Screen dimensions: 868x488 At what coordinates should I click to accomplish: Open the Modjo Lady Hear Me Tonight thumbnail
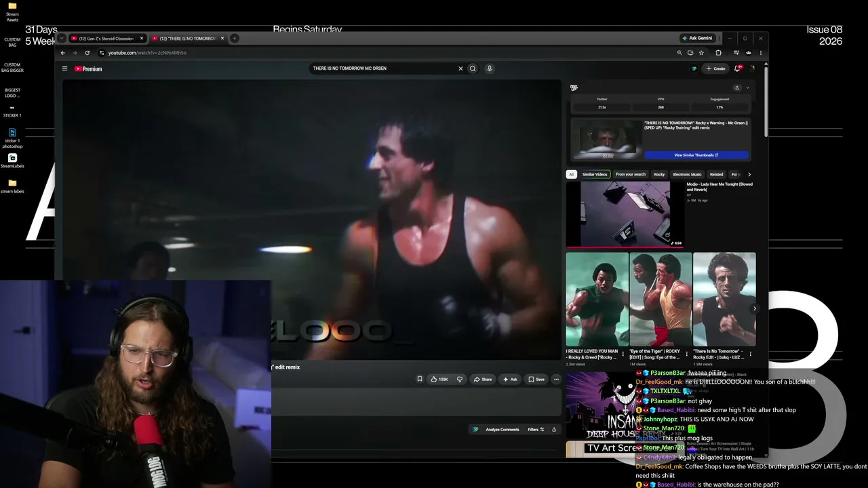pyautogui.click(x=625, y=214)
